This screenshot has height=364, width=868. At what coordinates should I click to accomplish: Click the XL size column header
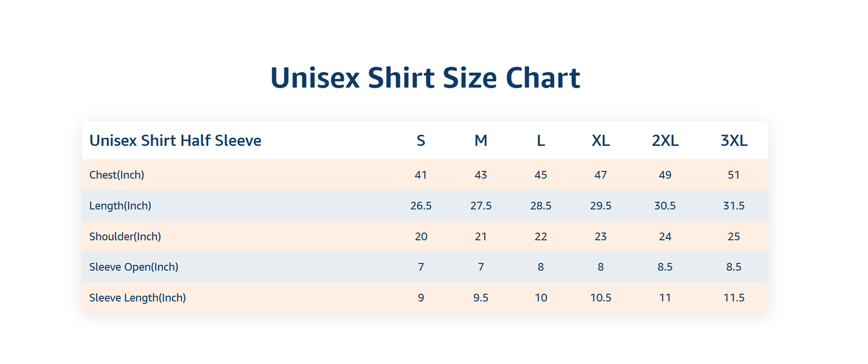(601, 141)
